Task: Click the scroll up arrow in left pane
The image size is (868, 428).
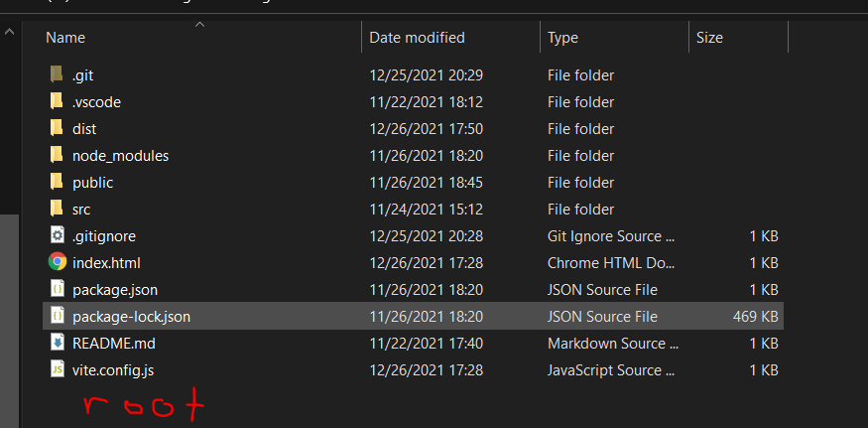Action: [10, 32]
